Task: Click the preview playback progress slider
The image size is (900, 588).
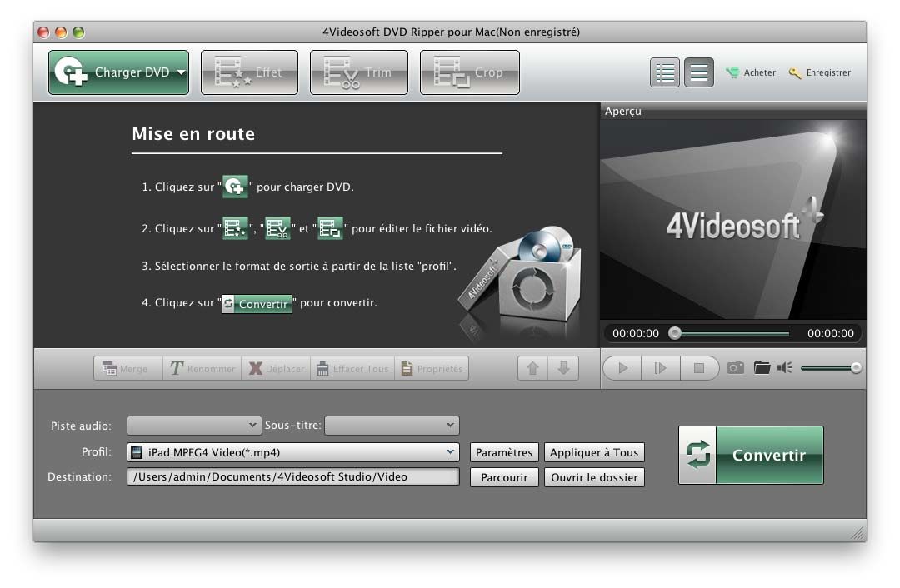Action: point(729,333)
